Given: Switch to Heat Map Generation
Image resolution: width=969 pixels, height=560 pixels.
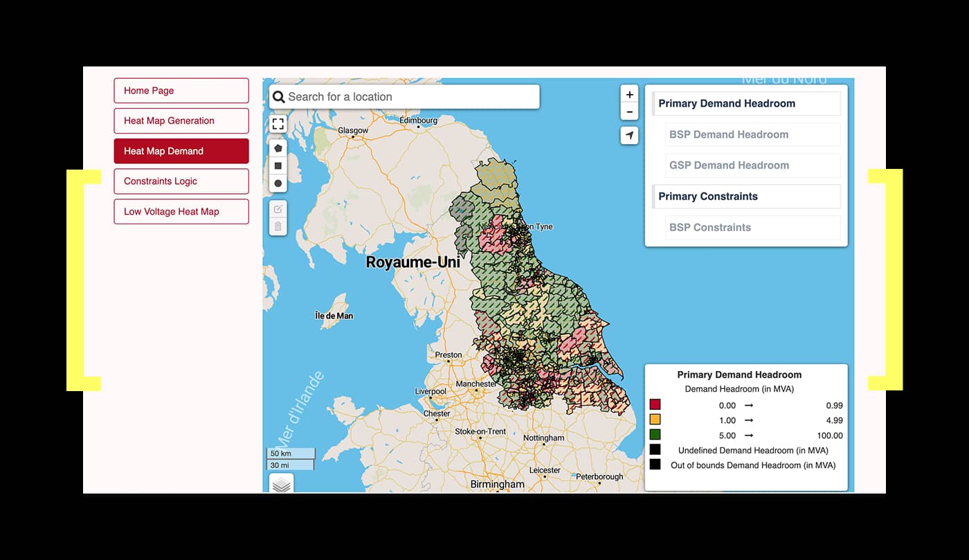Looking at the screenshot, I should tap(181, 120).
